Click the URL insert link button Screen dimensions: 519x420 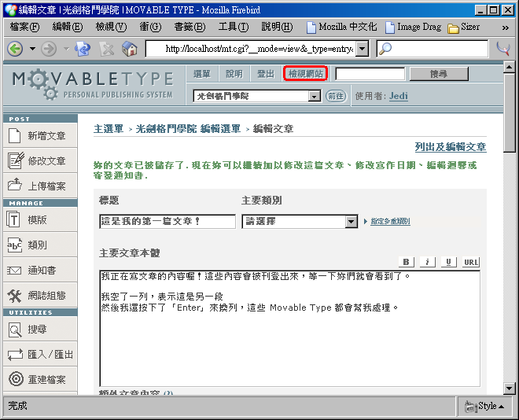coord(471,262)
